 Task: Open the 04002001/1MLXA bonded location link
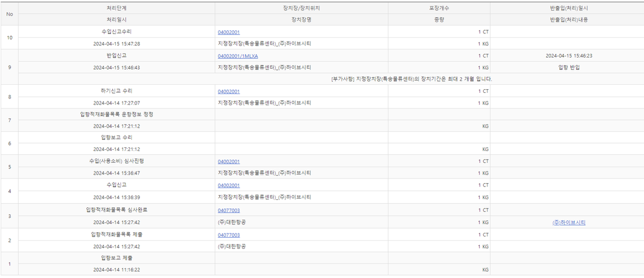[238, 56]
